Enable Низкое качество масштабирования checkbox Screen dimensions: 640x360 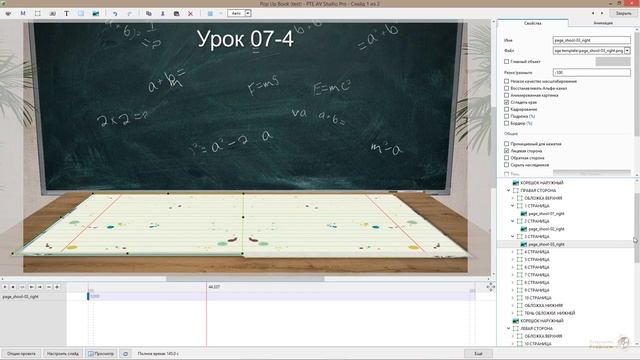pyautogui.click(x=507, y=81)
